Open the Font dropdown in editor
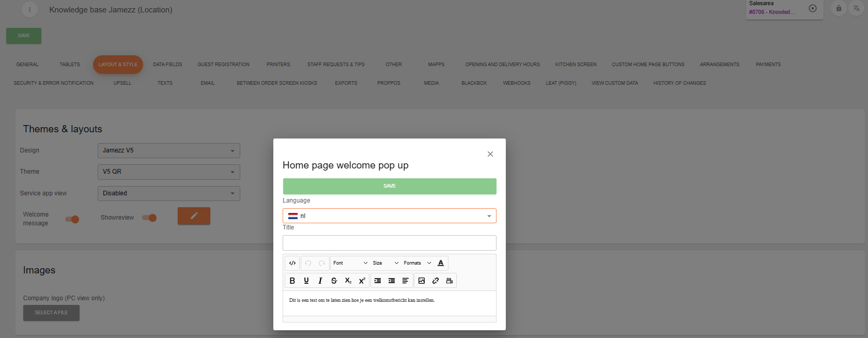This screenshot has width=868, height=338. pyautogui.click(x=350, y=263)
